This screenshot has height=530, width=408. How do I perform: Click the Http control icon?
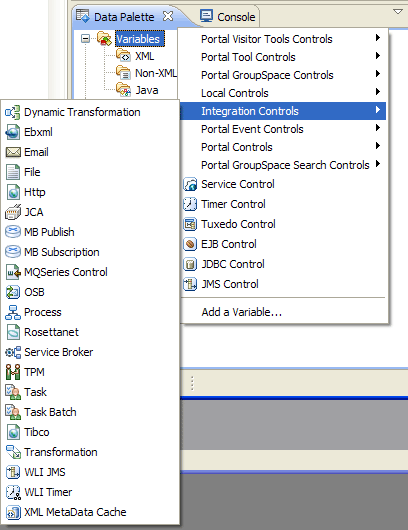tap(13, 192)
